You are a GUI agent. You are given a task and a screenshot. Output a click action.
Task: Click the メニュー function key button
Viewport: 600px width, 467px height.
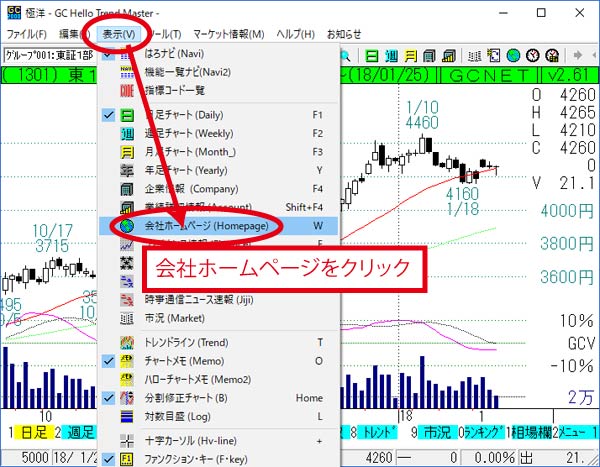pyautogui.click(x=575, y=433)
